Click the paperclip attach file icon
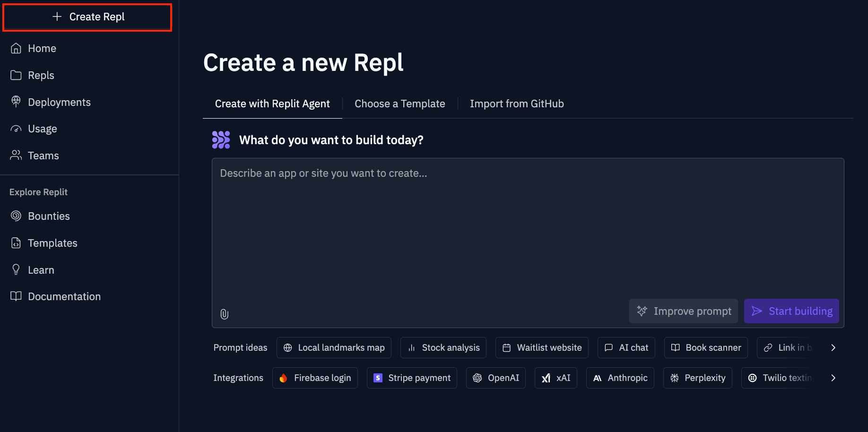 point(225,314)
